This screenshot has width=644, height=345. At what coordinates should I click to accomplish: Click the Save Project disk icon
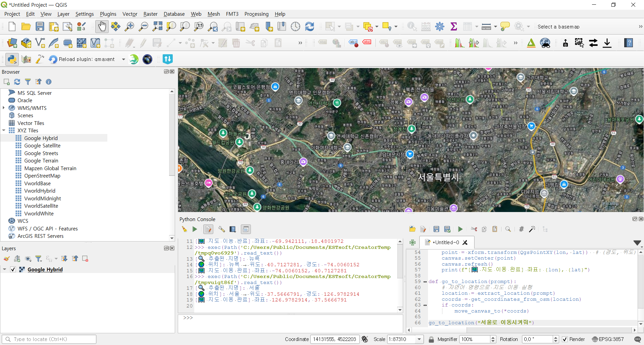click(40, 26)
